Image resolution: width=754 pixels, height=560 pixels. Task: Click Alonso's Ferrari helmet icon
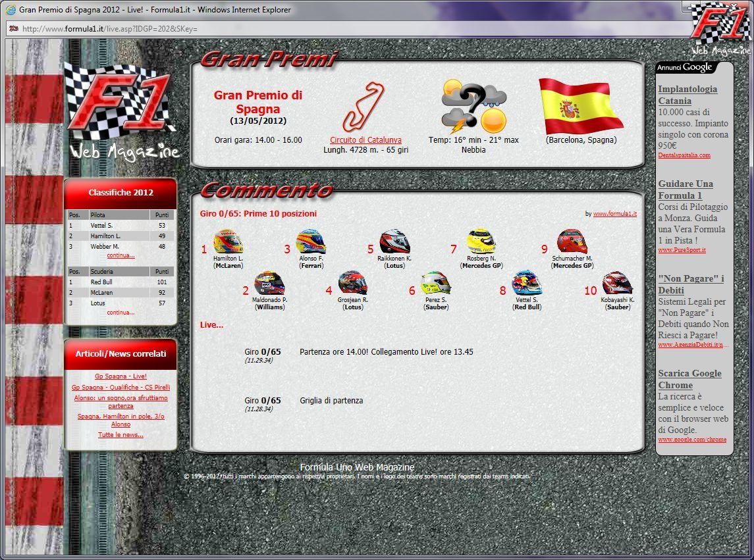(x=311, y=242)
